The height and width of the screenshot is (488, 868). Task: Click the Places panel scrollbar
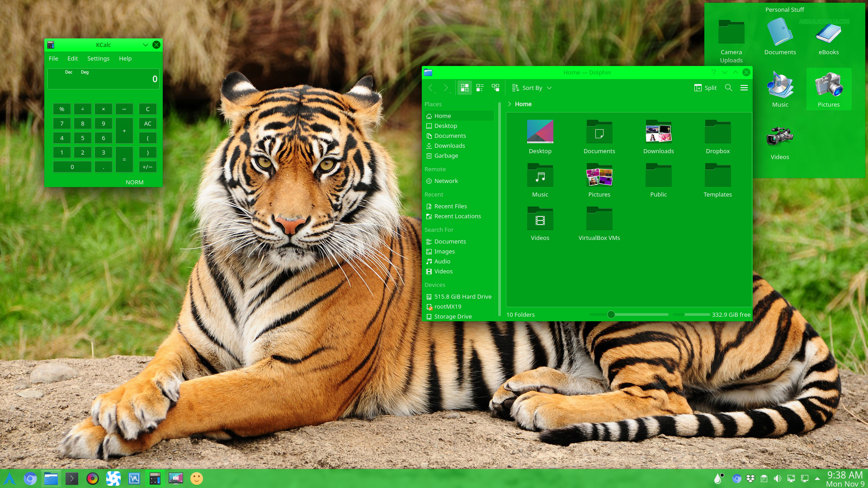(499, 209)
